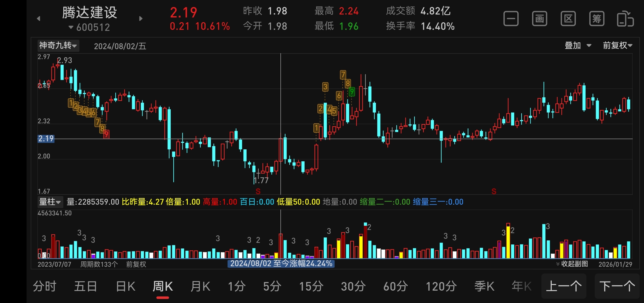644x303 pixels.
Task: Open stock code 600512 selector
Action: pyautogui.click(x=89, y=27)
